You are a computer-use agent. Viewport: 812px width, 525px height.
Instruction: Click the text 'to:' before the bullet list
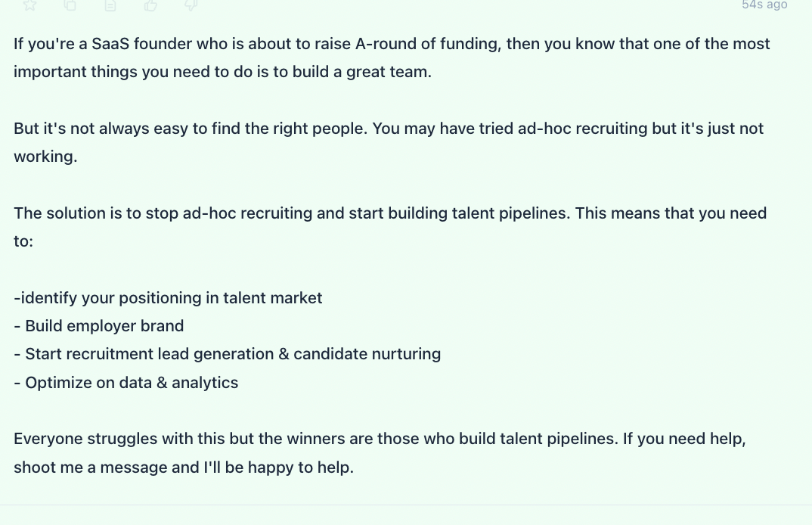pos(23,241)
